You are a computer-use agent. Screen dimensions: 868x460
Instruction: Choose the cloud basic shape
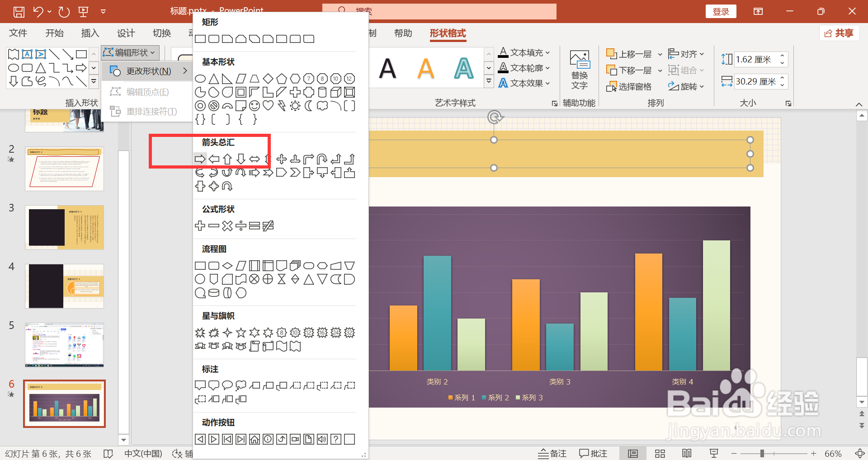(322, 106)
